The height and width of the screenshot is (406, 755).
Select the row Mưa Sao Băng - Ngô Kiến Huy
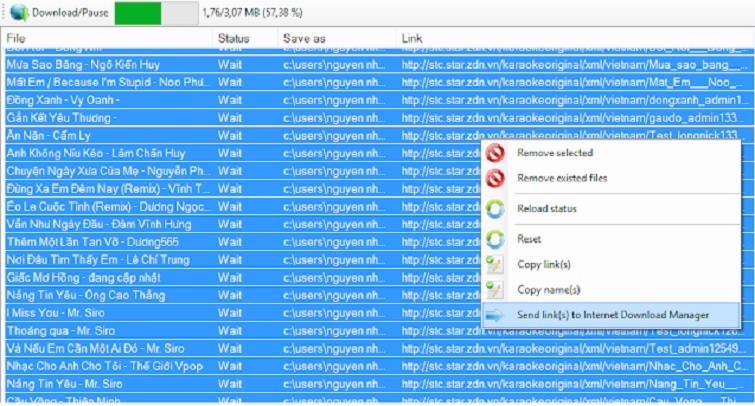[84, 63]
